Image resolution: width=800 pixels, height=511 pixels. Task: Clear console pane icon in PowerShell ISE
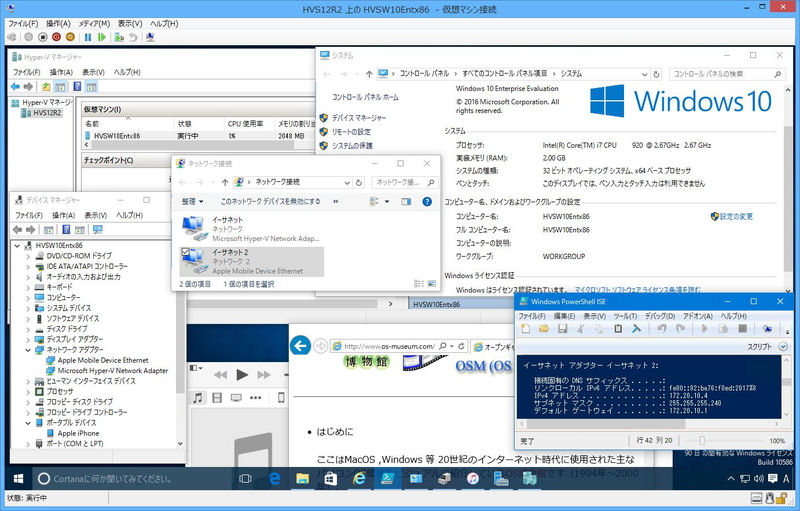click(636, 329)
